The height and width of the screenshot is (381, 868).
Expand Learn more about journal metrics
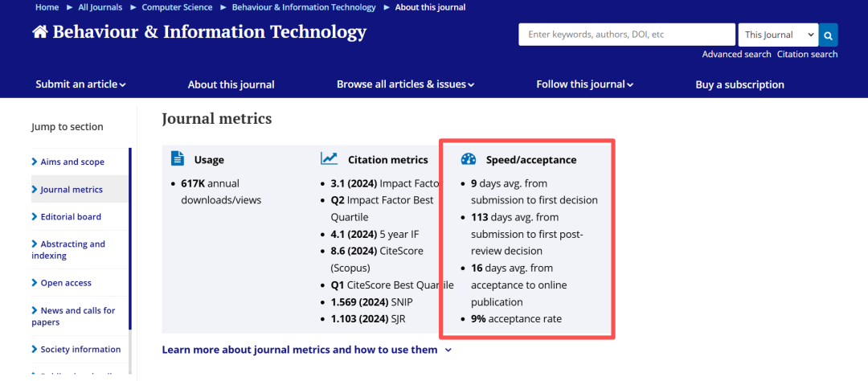[306, 350]
